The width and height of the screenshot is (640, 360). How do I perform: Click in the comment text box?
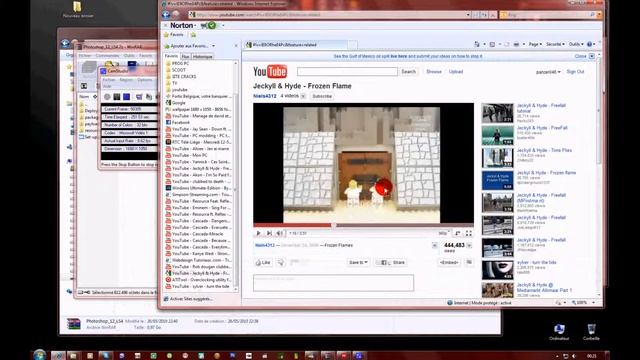pos(333,282)
